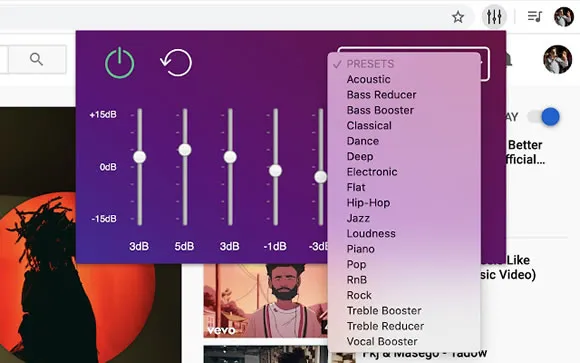This screenshot has width=580, height=363.
Task: Choose the Jazz preset
Action: (358, 218)
